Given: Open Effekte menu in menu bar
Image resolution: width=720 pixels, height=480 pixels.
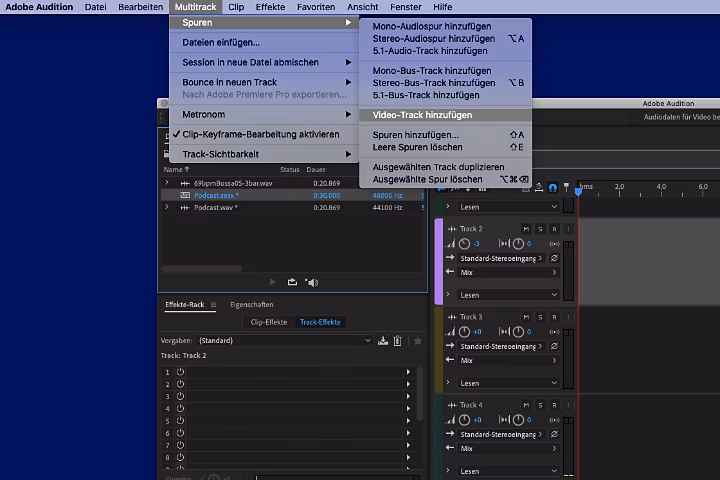Looking at the screenshot, I should click(270, 7).
